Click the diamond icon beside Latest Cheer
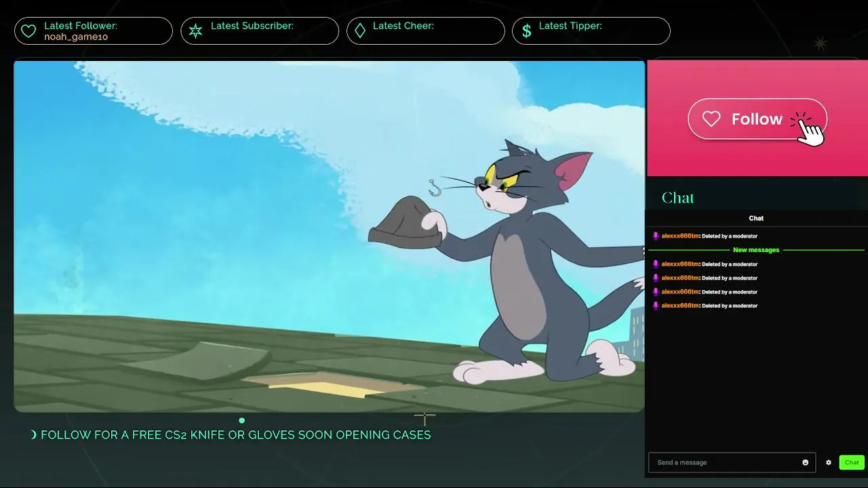The width and height of the screenshot is (868, 488). pos(360,31)
